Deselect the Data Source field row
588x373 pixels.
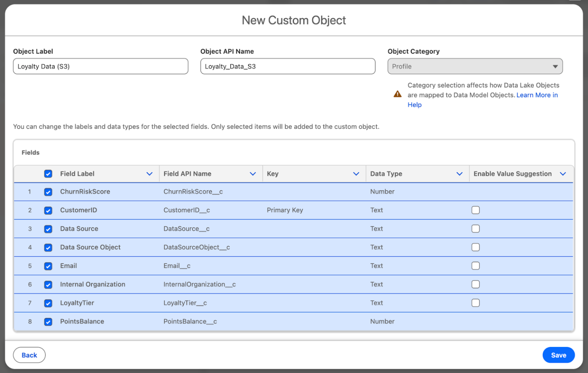tap(48, 229)
